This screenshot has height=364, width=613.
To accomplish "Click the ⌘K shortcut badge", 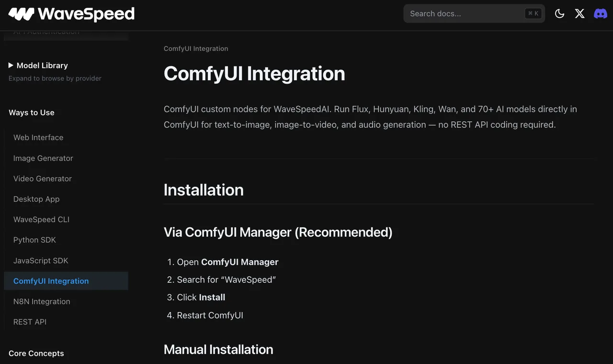I will tap(533, 13).
